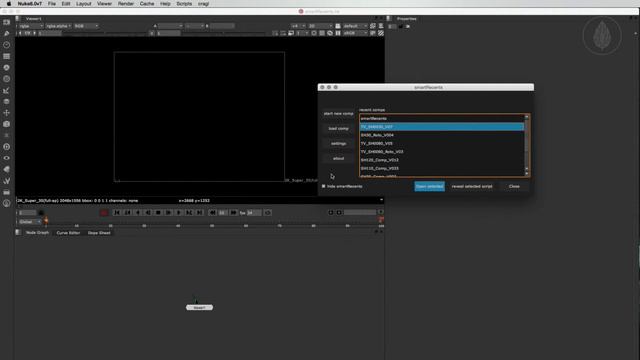Open the Filter nodes toolbar menu
Screen dimensions: 640x360
point(7,79)
